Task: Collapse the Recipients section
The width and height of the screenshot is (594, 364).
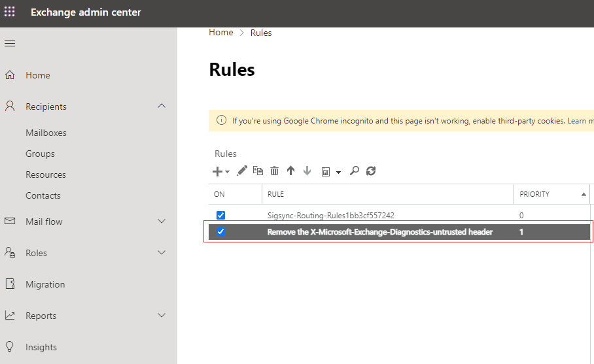Action: pos(162,107)
